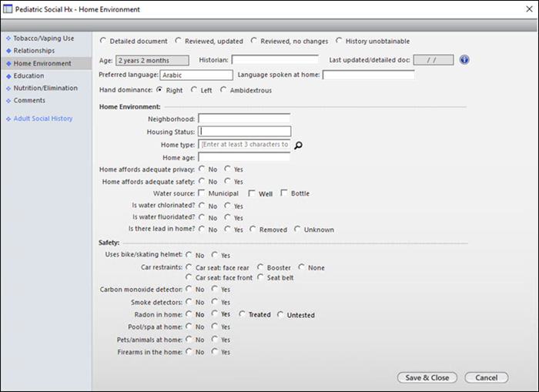Click the Cancel button
This screenshot has height=392, width=539.
(486, 377)
